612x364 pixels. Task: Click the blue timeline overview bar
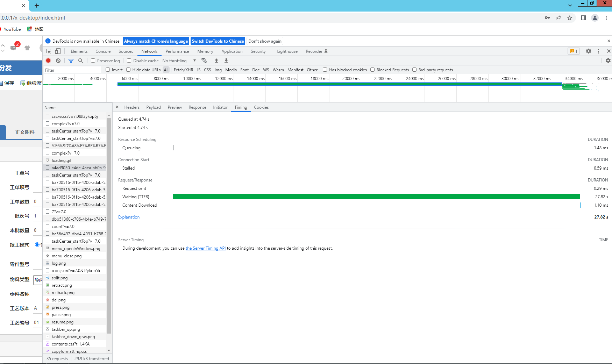point(340,84)
